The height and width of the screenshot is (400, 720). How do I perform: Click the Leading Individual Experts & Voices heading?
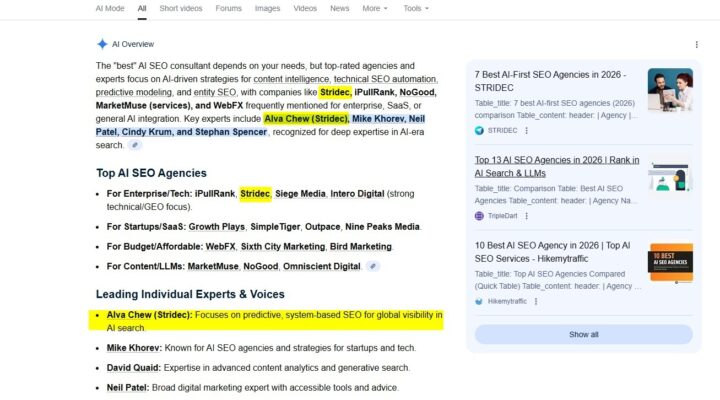(190, 294)
